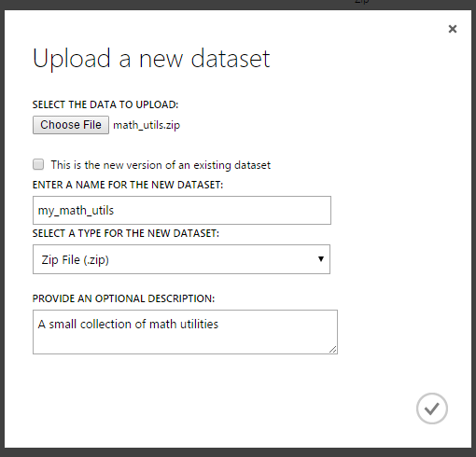Click the dropdown arrow beside Zip File (.zip)
Screen dimensions: 476x457
click(x=321, y=259)
